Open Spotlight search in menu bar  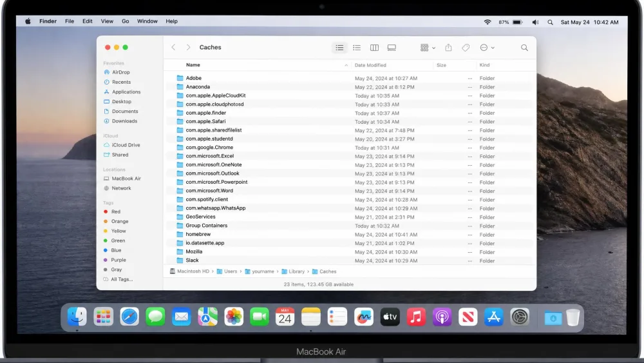[550, 22]
